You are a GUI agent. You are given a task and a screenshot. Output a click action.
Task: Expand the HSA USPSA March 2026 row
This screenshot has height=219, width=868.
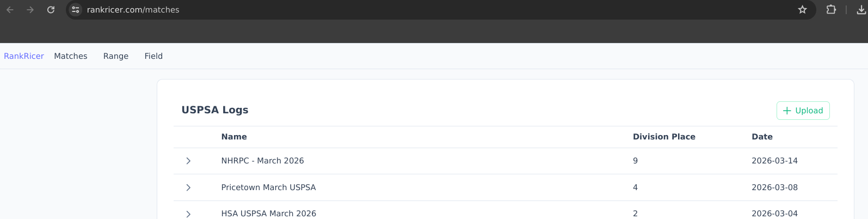point(188,214)
